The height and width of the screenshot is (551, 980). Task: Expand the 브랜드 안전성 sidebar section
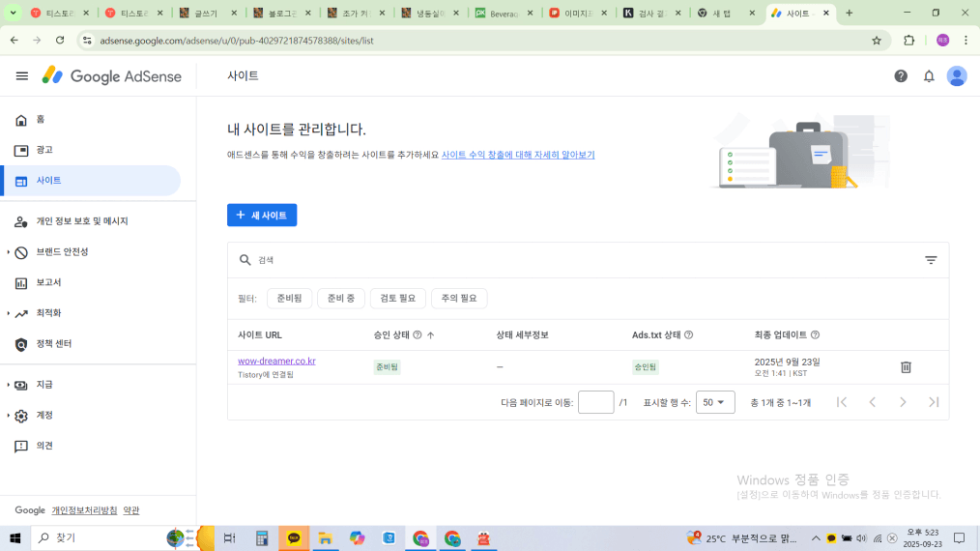click(62, 252)
